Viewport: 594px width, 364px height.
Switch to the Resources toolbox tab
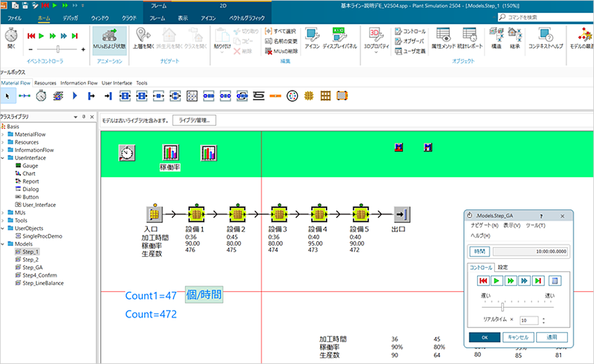click(x=45, y=83)
